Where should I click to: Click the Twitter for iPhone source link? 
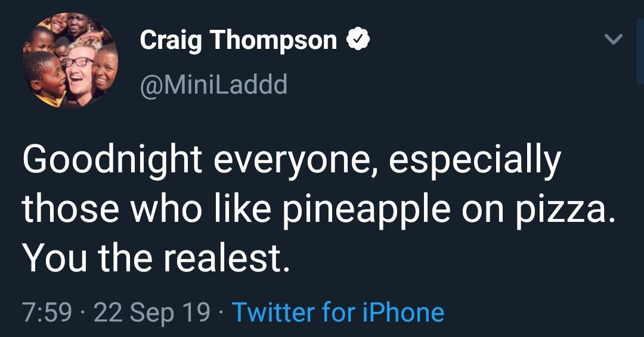[x=338, y=312]
